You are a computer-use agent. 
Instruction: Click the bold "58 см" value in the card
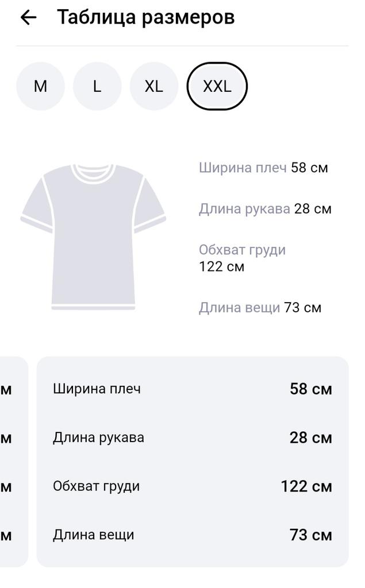[311, 389]
